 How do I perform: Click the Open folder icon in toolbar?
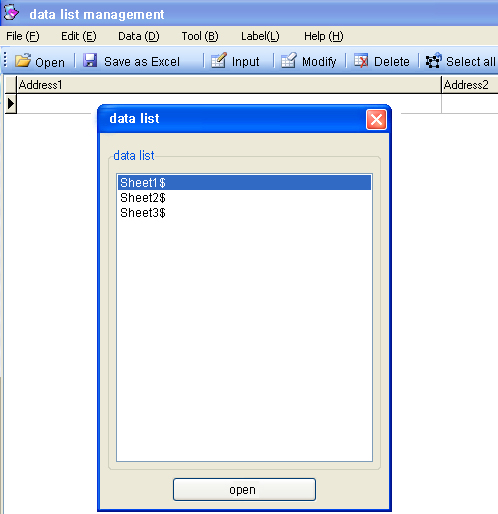(x=23, y=61)
